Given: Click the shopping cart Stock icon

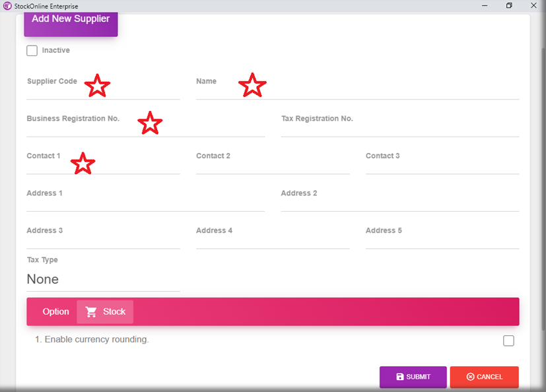Looking at the screenshot, I should (91, 311).
